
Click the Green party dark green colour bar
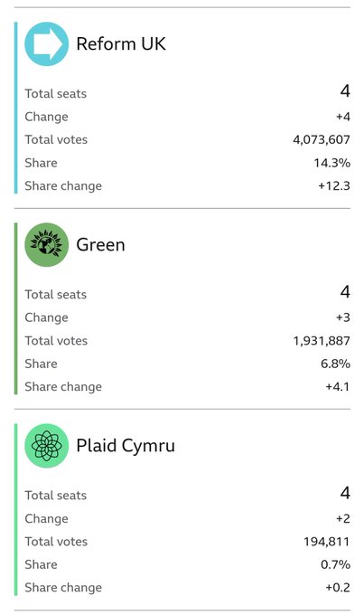[x=15, y=308]
